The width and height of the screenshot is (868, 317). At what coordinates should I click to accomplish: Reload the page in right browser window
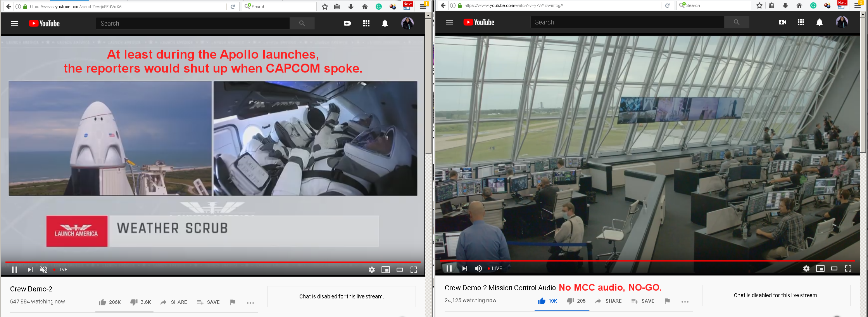pyautogui.click(x=667, y=5)
